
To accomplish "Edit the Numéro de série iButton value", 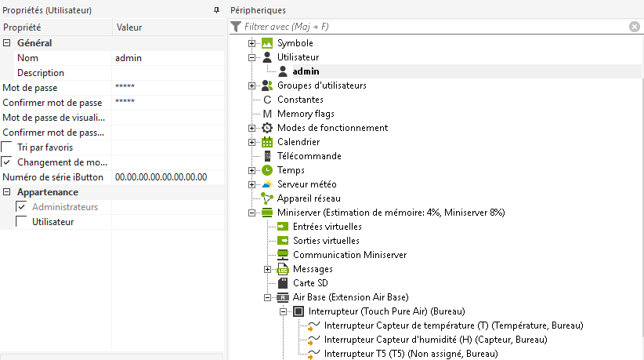I will tap(168, 177).
